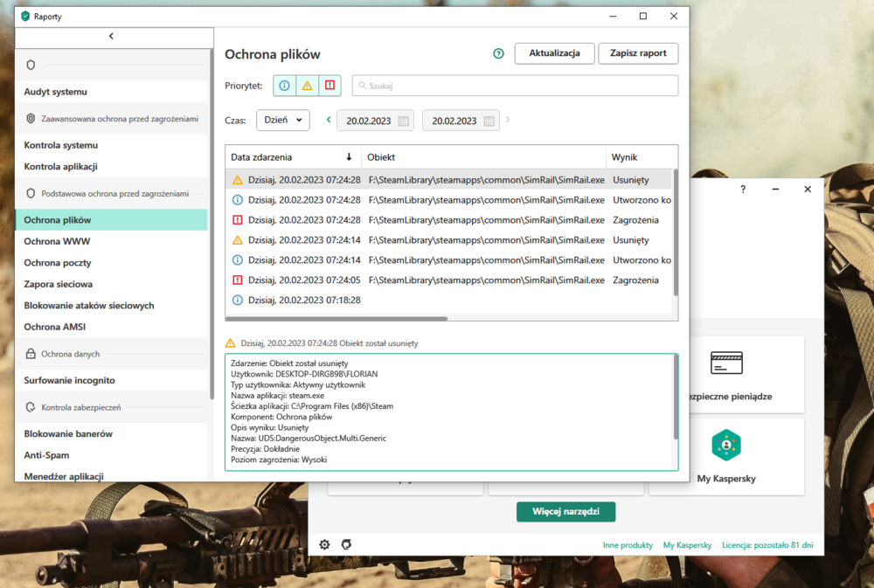Go to previous day with left arrow
Image resolution: width=874 pixels, height=588 pixels.
pyautogui.click(x=329, y=121)
